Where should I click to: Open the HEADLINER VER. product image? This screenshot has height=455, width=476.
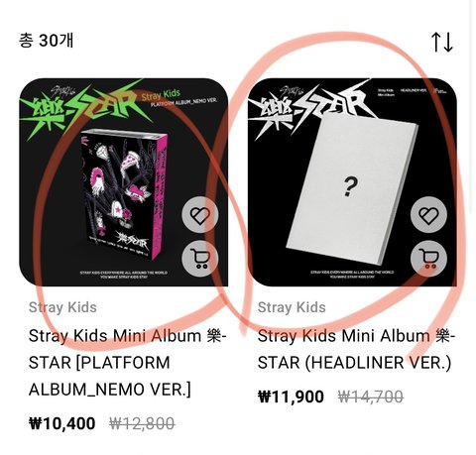coord(352,182)
